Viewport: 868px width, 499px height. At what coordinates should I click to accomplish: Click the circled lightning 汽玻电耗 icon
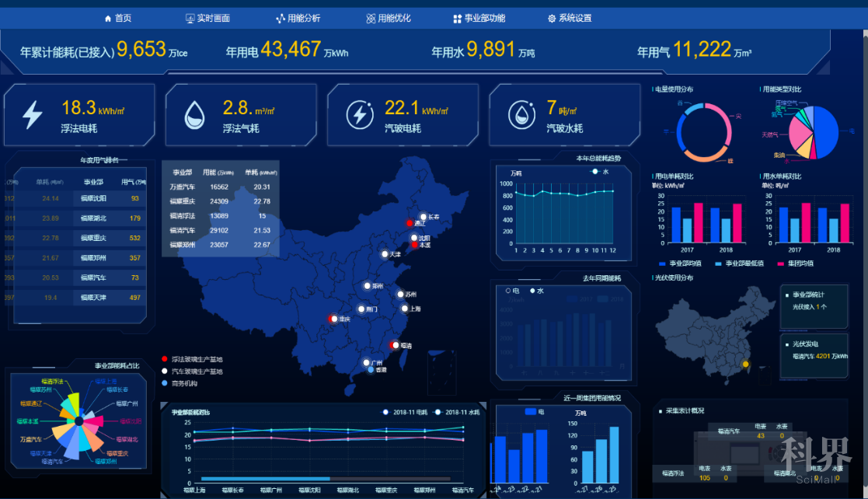coord(359,115)
